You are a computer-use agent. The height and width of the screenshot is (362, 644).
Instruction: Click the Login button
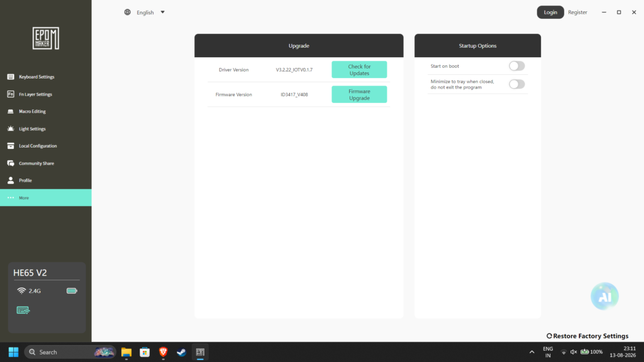[x=550, y=13]
